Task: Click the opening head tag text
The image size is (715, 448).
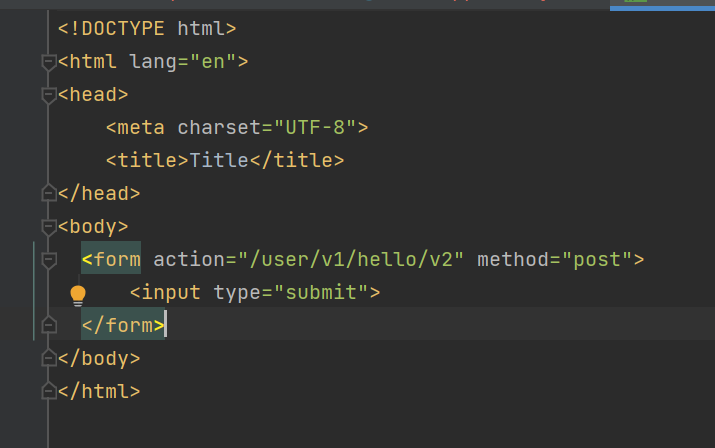Action: pyautogui.click(x=93, y=94)
